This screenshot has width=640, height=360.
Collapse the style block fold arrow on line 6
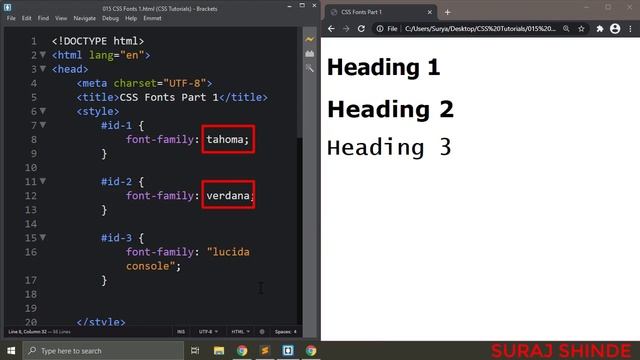(43, 111)
